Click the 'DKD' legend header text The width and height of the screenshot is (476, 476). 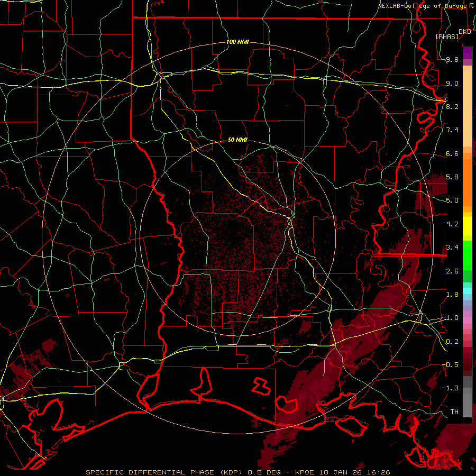[464, 32]
